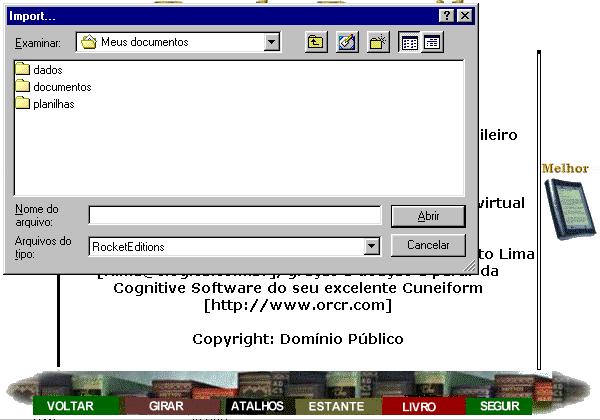The height and width of the screenshot is (420, 600).
Task: Open the ATALHOS menu
Action: [x=258, y=407]
